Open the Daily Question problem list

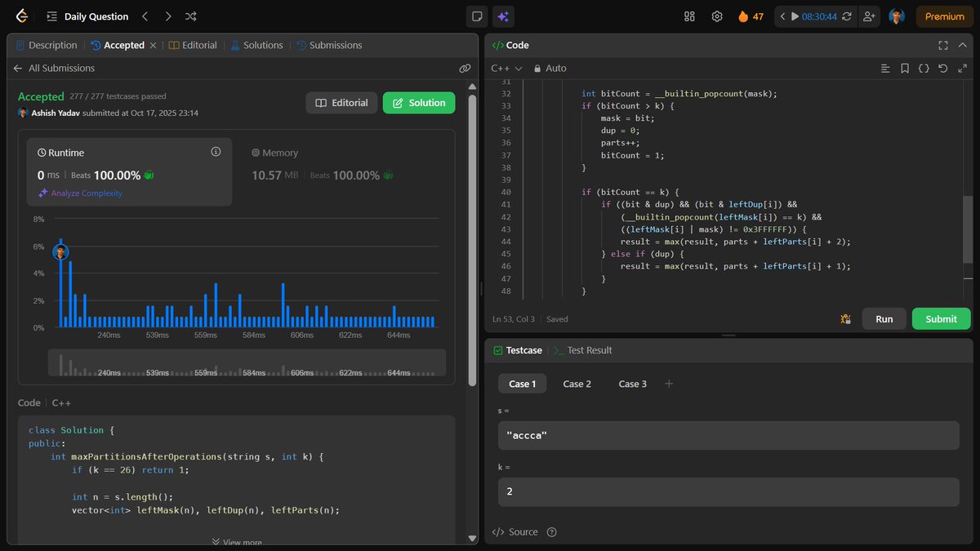coord(88,16)
